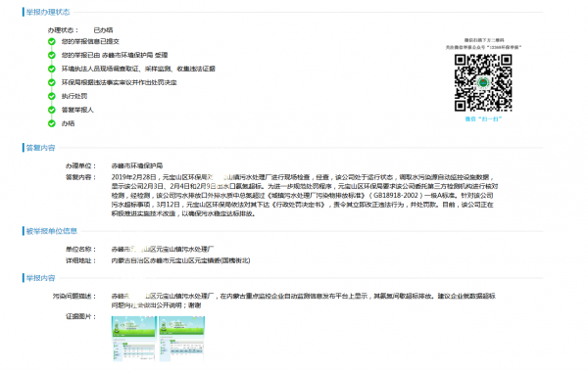Click green check beside 答复举报人
588x373 pixels.
pyautogui.click(x=52, y=110)
